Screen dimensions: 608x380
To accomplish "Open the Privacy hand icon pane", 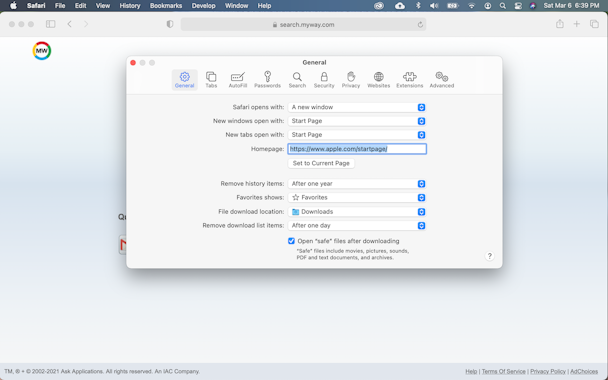I will pyautogui.click(x=351, y=80).
